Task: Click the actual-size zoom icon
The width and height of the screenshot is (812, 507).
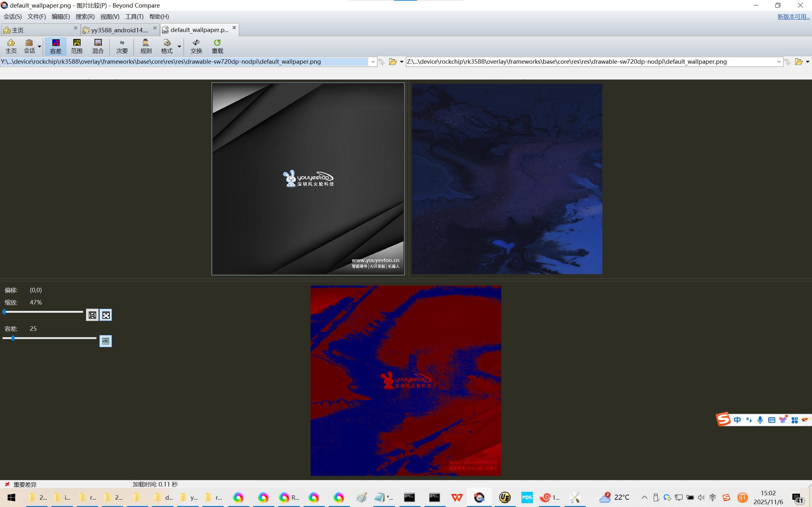Action: click(92, 315)
